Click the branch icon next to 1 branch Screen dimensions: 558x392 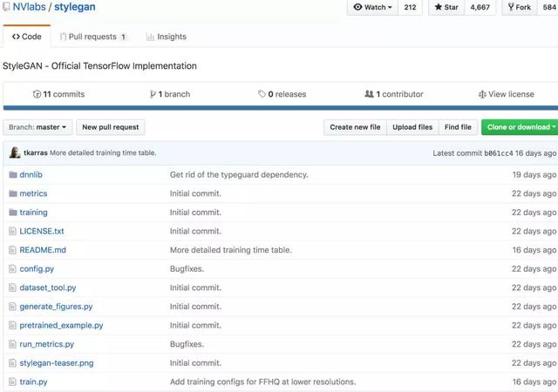tap(153, 94)
